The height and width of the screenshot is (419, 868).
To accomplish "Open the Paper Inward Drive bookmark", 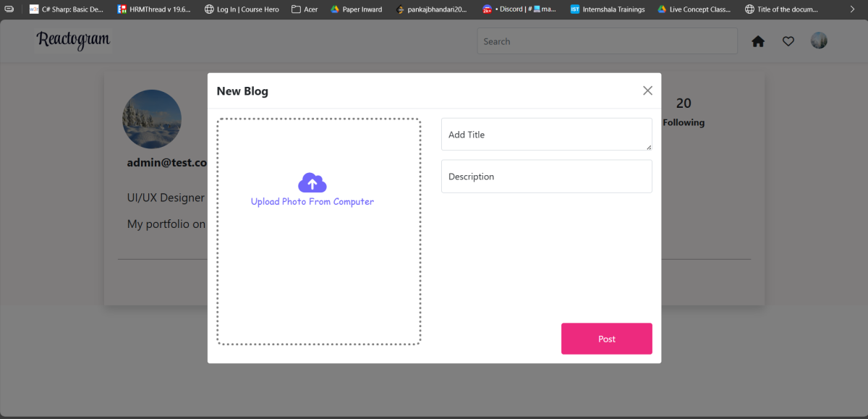I will (x=356, y=9).
